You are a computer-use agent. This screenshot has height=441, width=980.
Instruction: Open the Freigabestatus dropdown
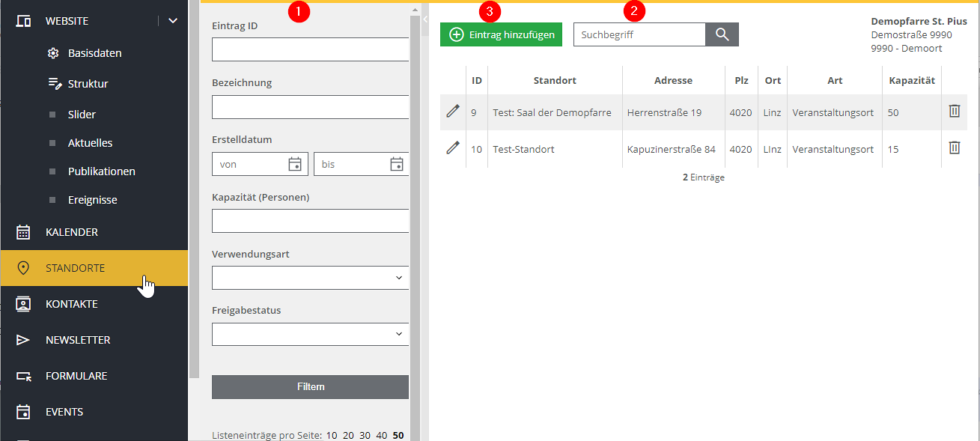[x=310, y=335]
